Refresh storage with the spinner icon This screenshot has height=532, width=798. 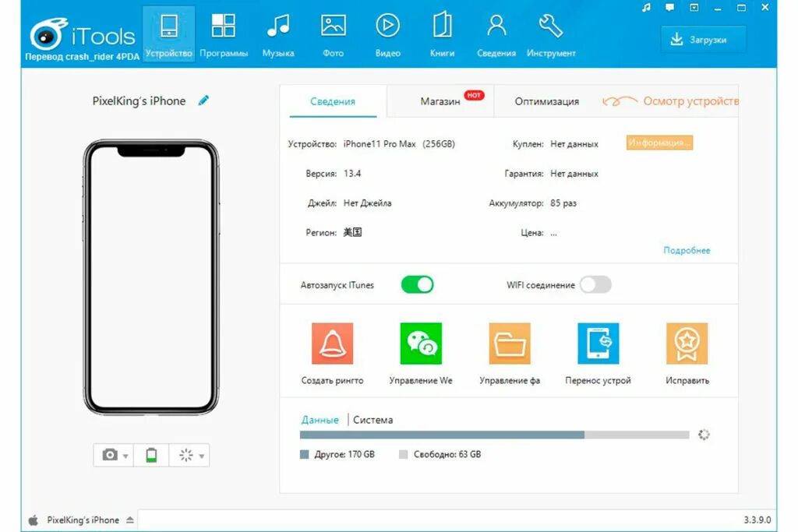click(704, 435)
